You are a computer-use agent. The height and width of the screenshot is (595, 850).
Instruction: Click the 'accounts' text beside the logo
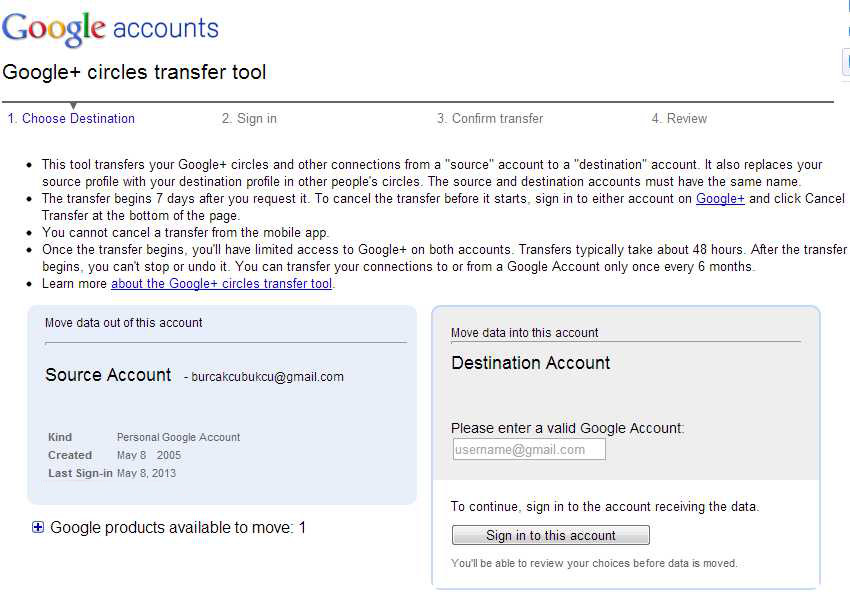point(165,28)
